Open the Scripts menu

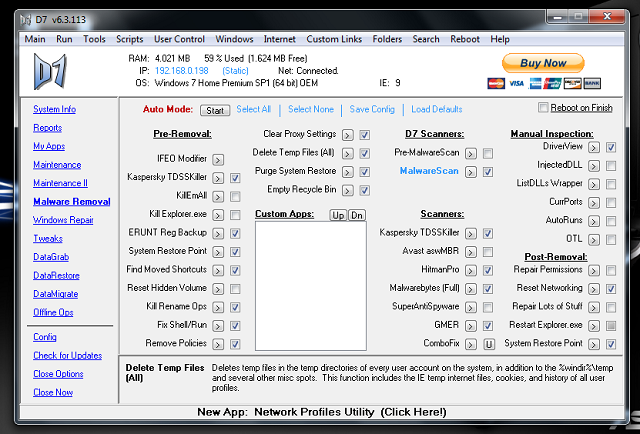[129, 39]
